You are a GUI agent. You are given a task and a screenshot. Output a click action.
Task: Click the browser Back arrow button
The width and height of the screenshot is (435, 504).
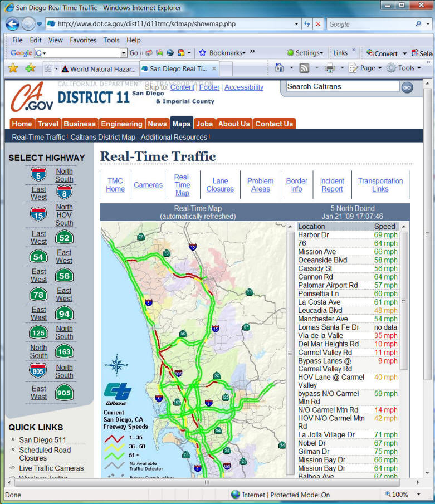(x=13, y=24)
